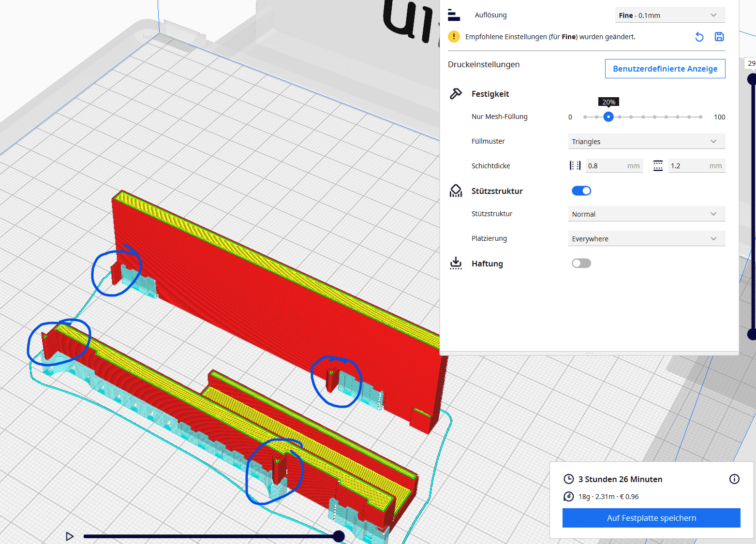Click the top/bottom thickness icon beside 1.2 mm
This screenshot has height=544, width=756.
coord(658,166)
